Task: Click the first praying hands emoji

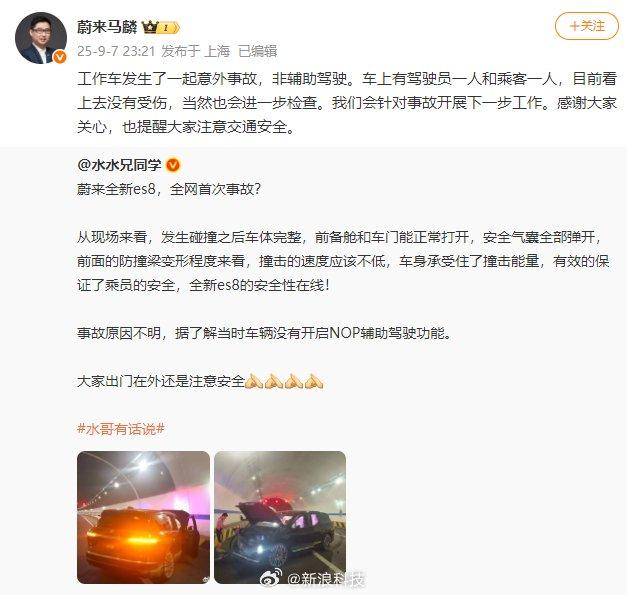Action: click(x=254, y=381)
